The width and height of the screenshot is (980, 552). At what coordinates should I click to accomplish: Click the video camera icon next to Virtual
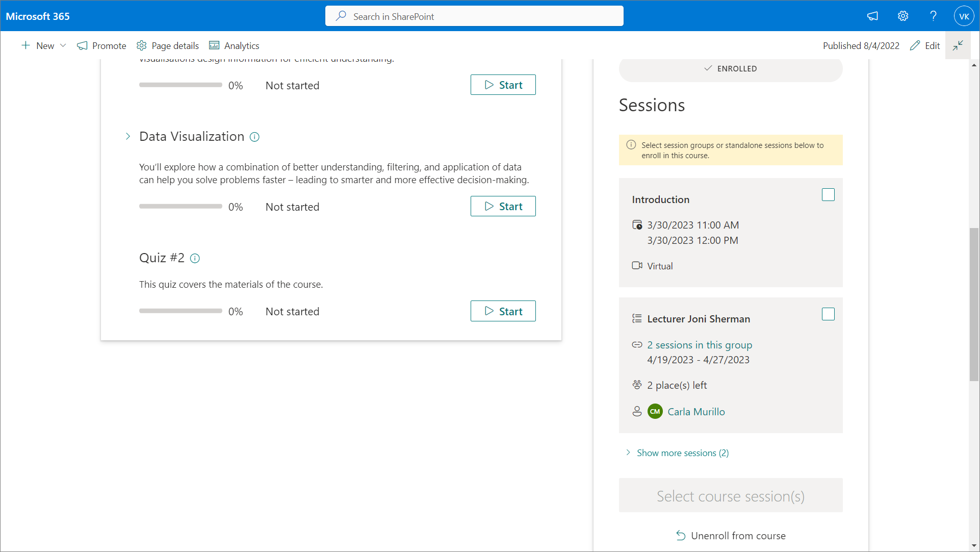[637, 266]
